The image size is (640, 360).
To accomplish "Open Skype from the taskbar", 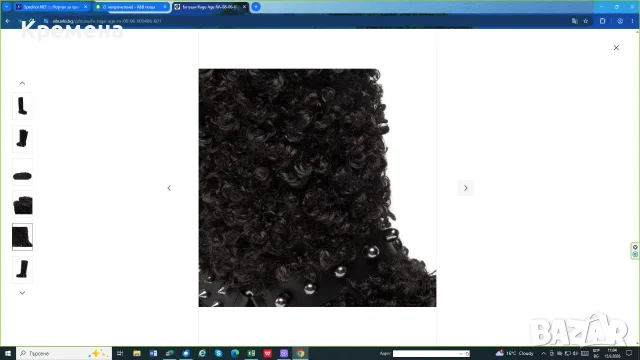I will point(219,353).
